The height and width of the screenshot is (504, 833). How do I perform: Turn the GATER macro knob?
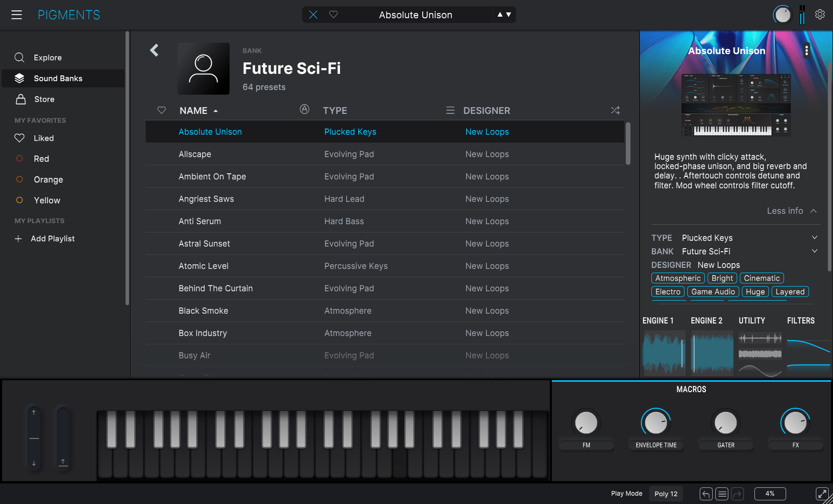pyautogui.click(x=725, y=423)
